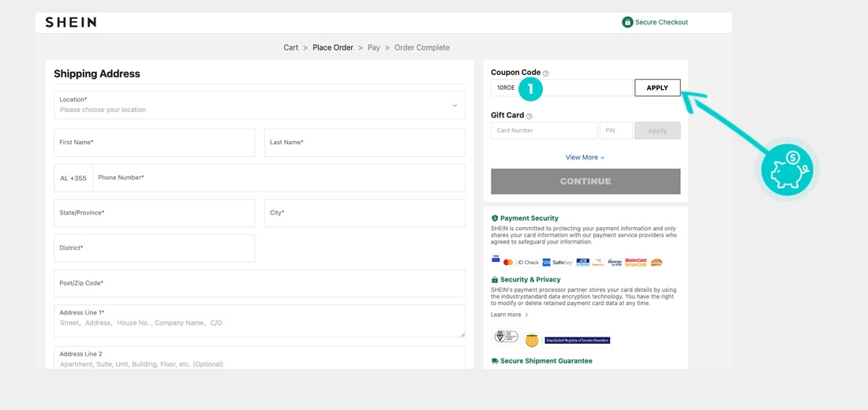Click the gray CONTINUE button
Screen dimensions: 868x410
click(586, 181)
